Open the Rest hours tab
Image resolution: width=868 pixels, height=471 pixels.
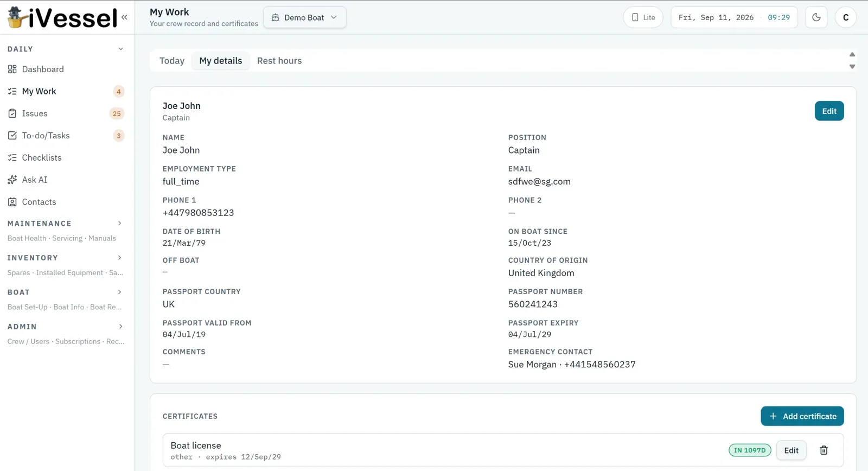tap(279, 61)
